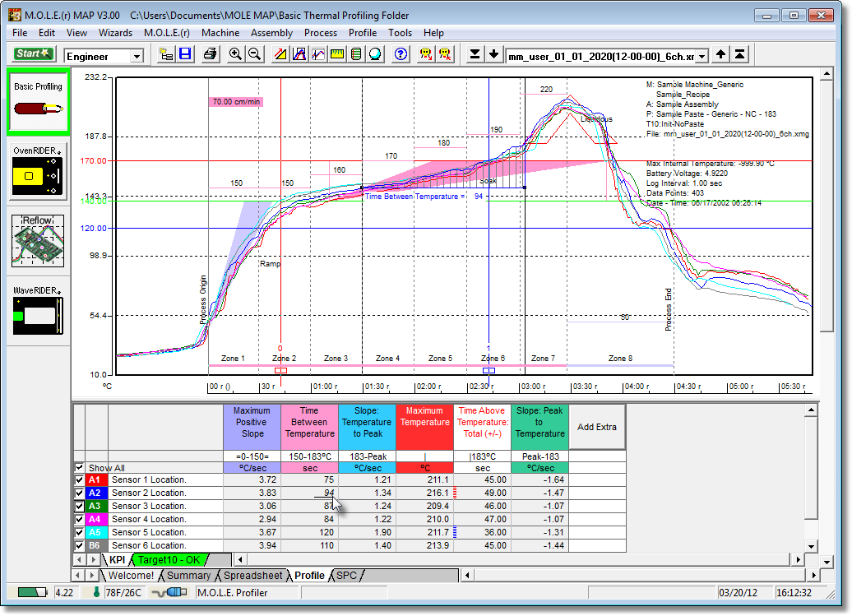
Task: Click the 150-183°C parameter field
Action: (x=310, y=456)
